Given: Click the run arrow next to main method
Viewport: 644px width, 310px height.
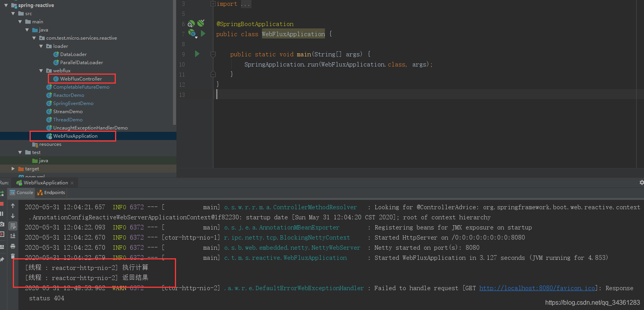Looking at the screenshot, I should point(197,54).
